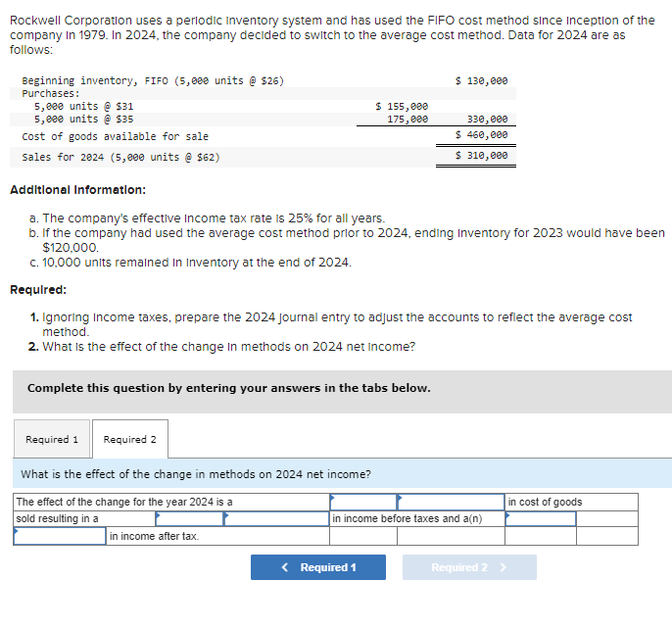
Task: Click input field before 'in income after tax'
Action: pyautogui.click(x=60, y=536)
